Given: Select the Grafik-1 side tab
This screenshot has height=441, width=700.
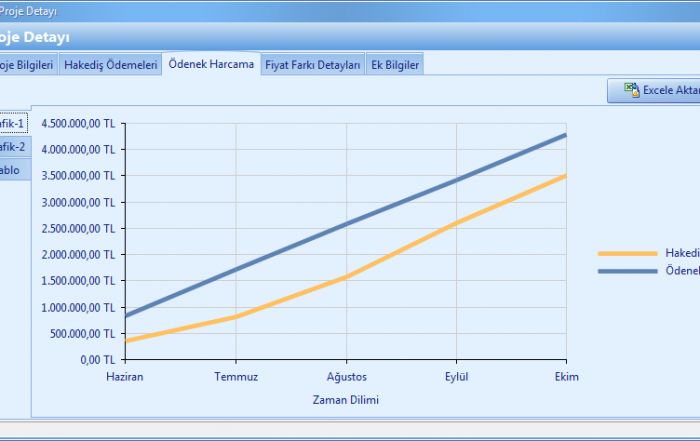Looking at the screenshot, I should click(x=13, y=123).
